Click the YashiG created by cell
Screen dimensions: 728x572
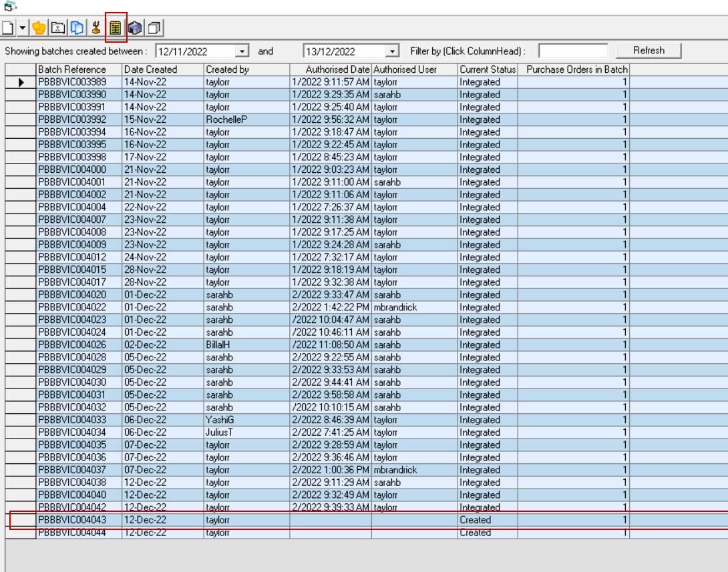tap(247, 420)
